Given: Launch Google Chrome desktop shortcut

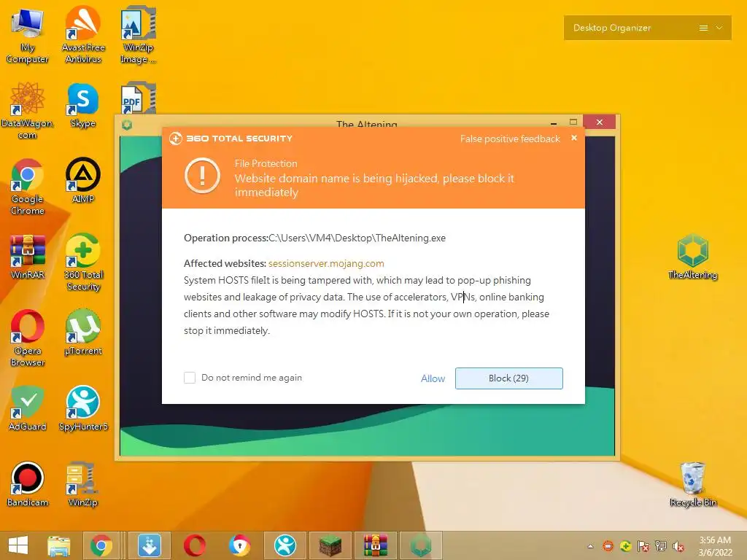Looking at the screenshot, I should point(27,186).
